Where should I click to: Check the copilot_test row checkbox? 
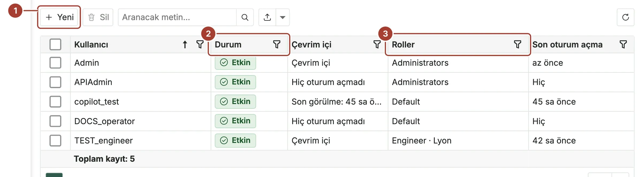(55, 102)
